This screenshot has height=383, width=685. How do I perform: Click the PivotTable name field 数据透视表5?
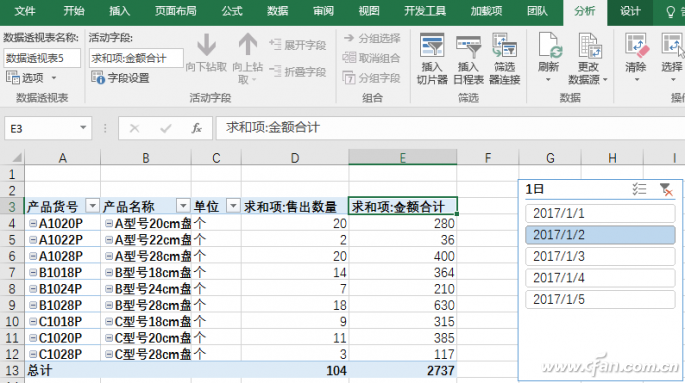(42, 58)
